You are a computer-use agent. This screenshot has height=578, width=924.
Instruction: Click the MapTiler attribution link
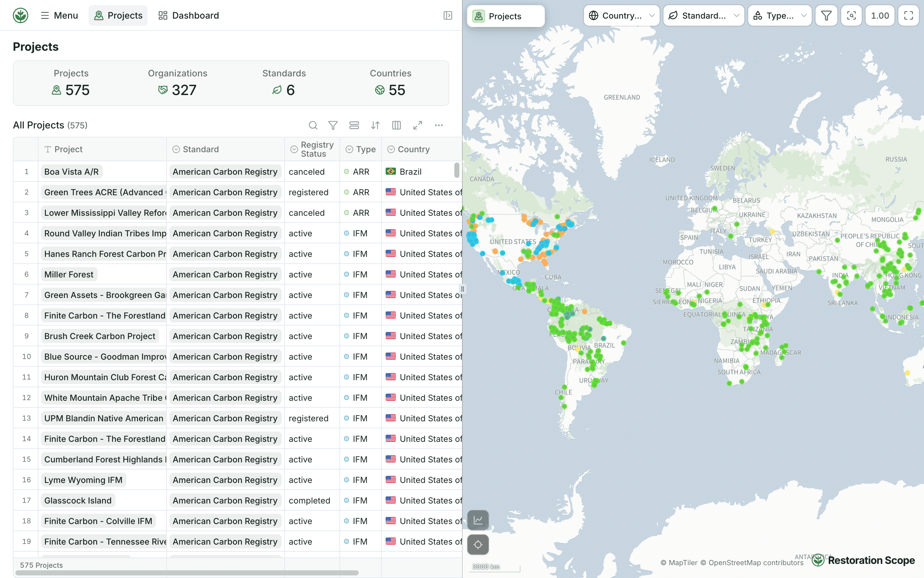(679, 563)
